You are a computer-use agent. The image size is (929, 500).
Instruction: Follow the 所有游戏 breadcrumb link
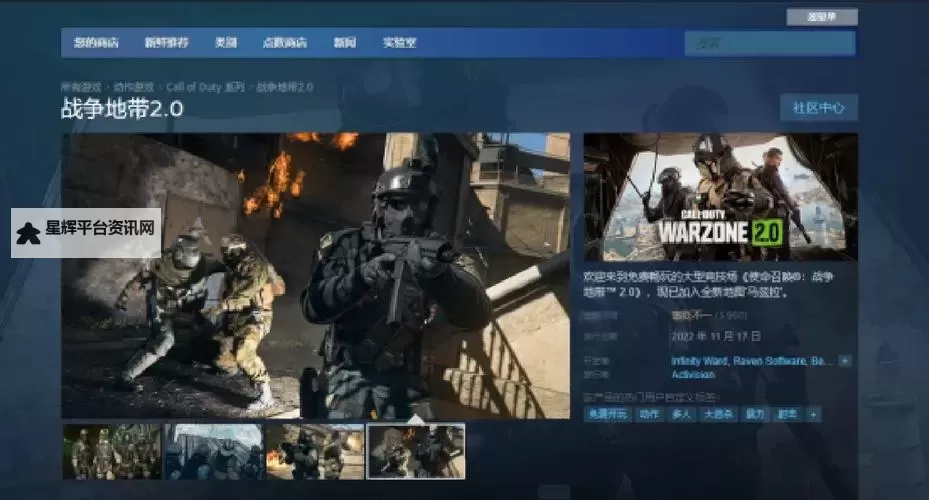[81, 87]
